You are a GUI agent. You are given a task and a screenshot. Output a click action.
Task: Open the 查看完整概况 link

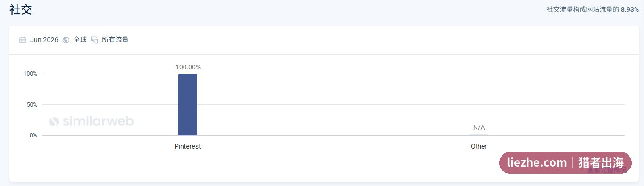pyautogui.click(x=607, y=170)
